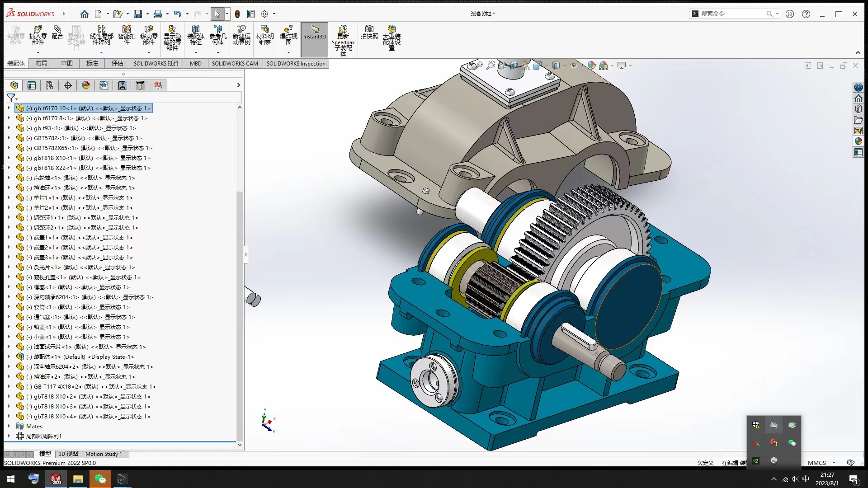Open the PropertyManager tab icon
868x488 pixels.
coord(32,85)
